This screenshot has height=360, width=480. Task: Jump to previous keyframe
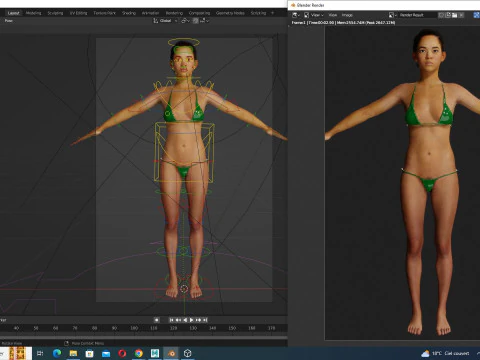tap(178, 320)
